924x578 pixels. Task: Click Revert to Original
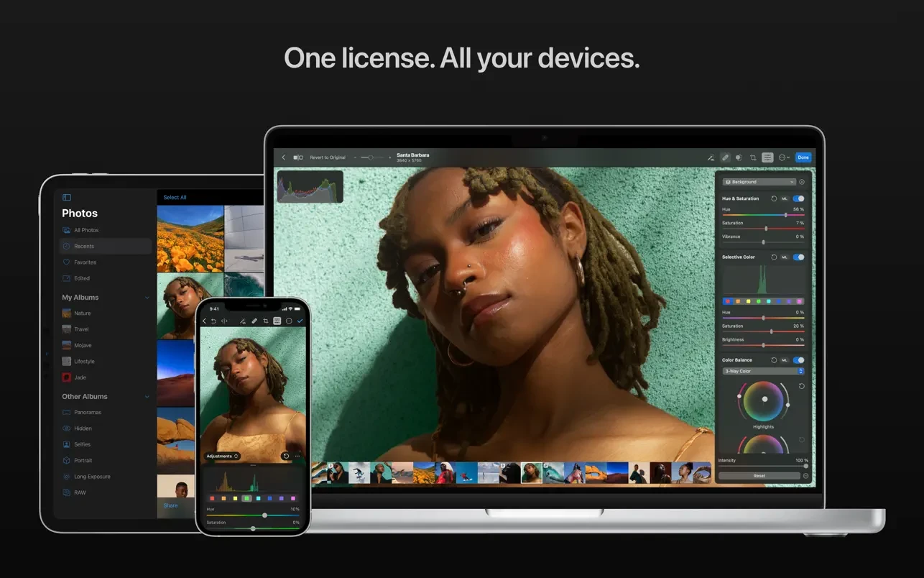coord(327,157)
